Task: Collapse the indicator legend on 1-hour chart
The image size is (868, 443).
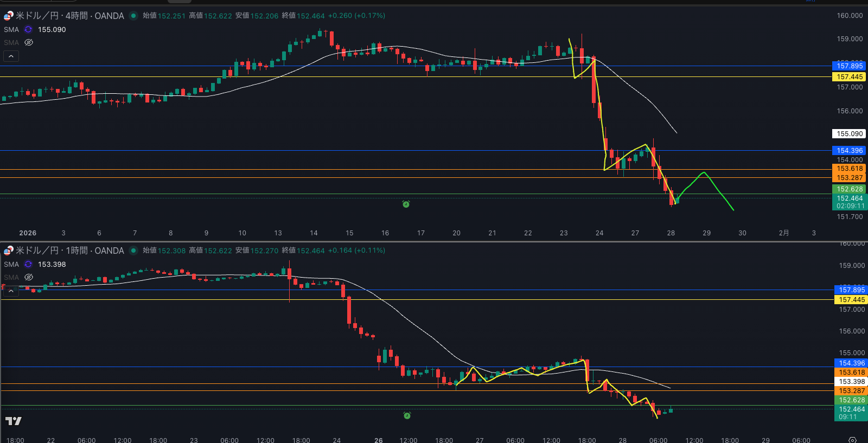Action: point(11,291)
